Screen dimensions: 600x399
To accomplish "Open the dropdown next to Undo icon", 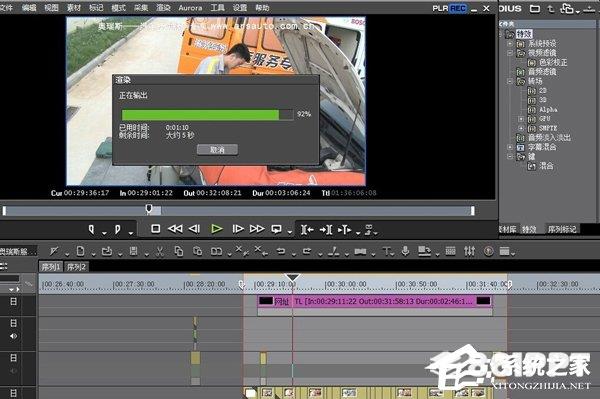I will [x=294, y=254].
